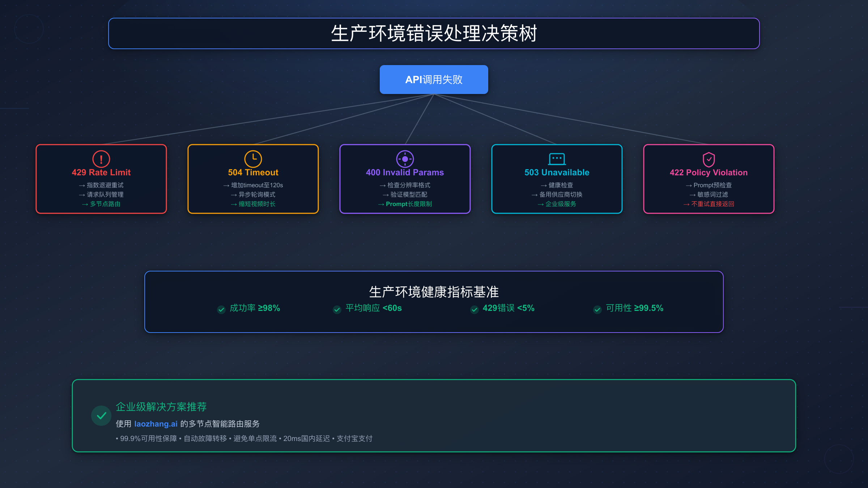Click the pink shield Policy Violation icon
This screenshot has width=868, height=488.
(x=709, y=159)
